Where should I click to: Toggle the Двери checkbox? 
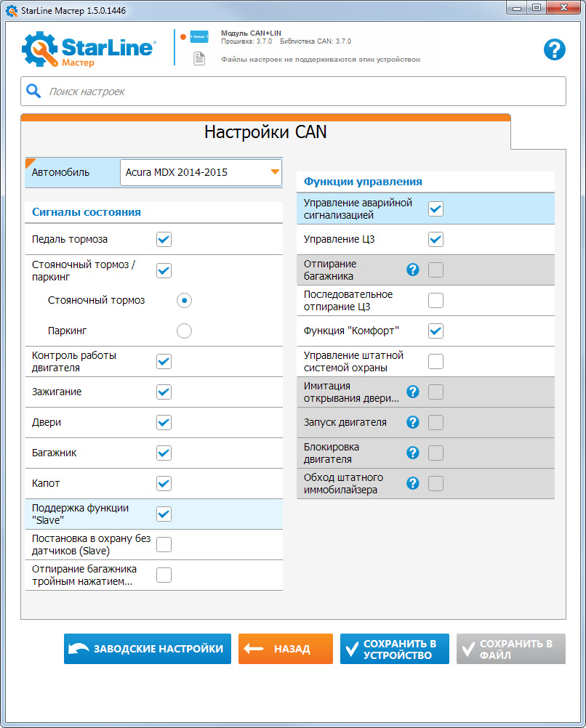coord(164,423)
